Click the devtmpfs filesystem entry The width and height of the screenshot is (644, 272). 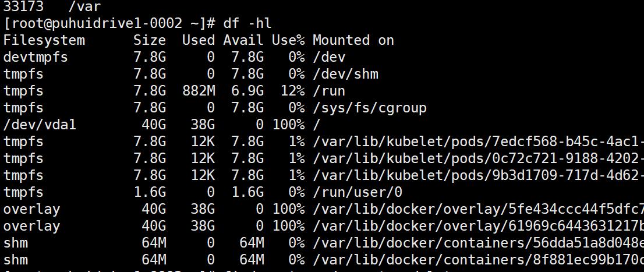point(36,56)
